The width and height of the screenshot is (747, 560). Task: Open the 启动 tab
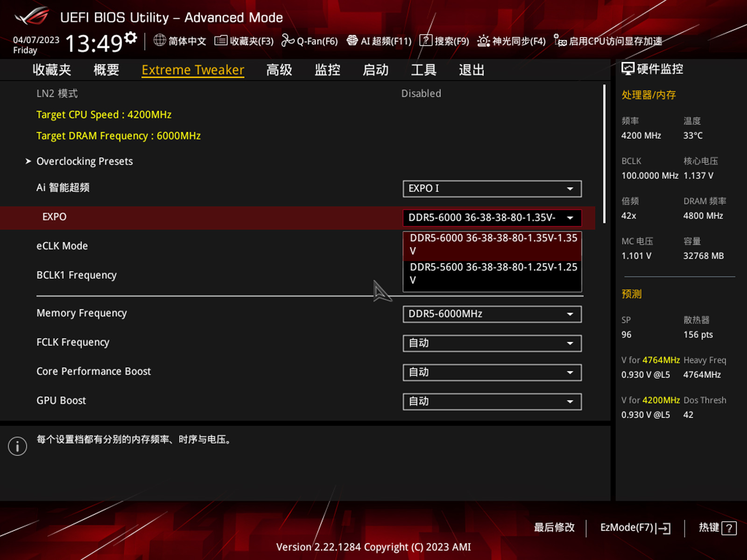click(376, 70)
